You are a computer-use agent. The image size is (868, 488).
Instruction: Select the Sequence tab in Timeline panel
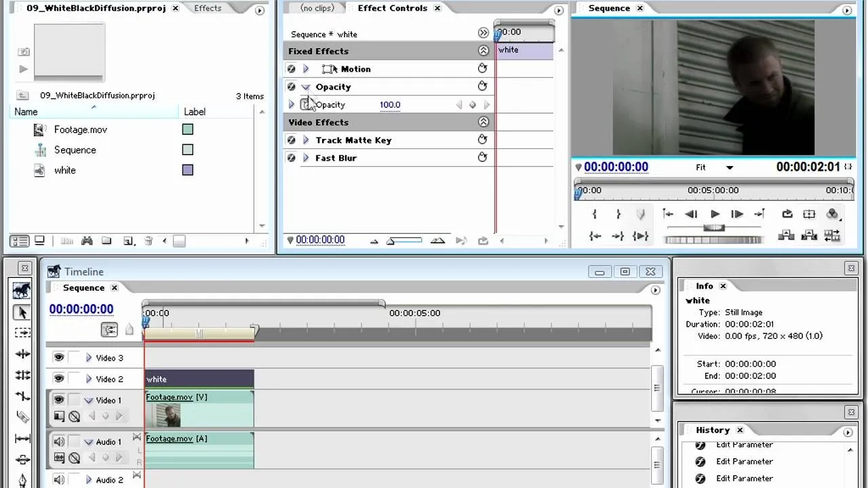coord(83,288)
